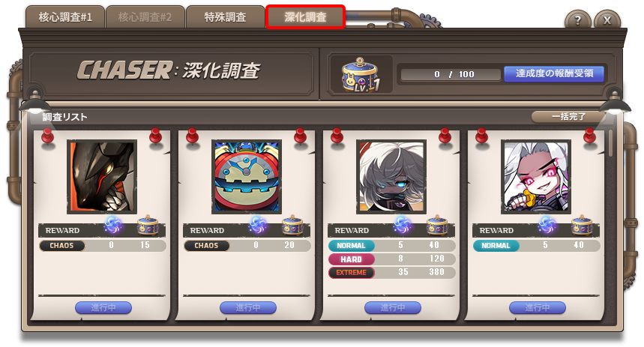Click the 達成度の報酬受領 button
644x347 pixels.
[x=554, y=74]
